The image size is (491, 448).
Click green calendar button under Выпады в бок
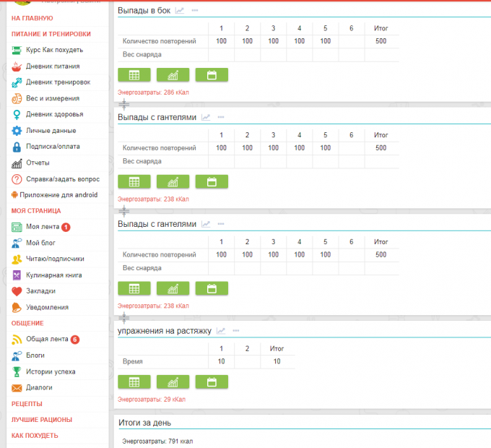point(212,75)
